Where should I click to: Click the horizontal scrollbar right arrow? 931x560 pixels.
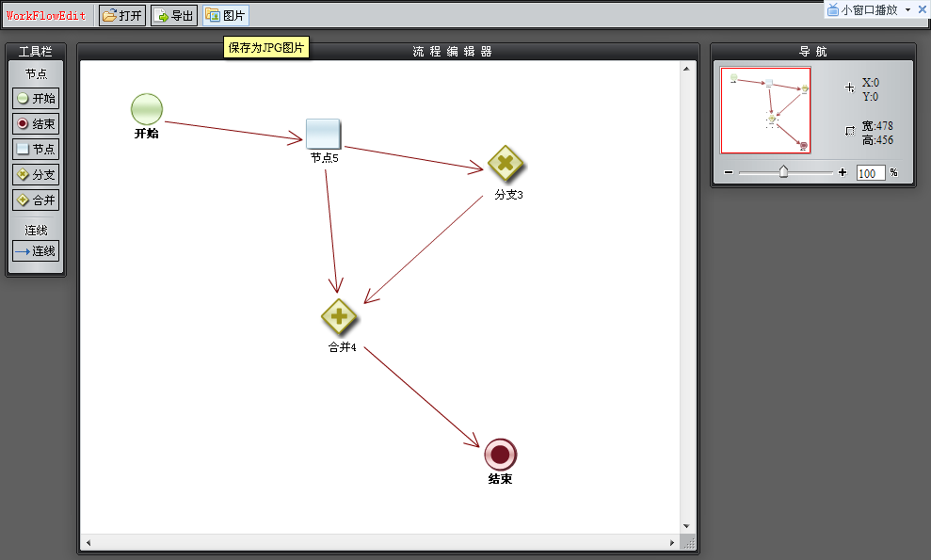click(x=672, y=543)
